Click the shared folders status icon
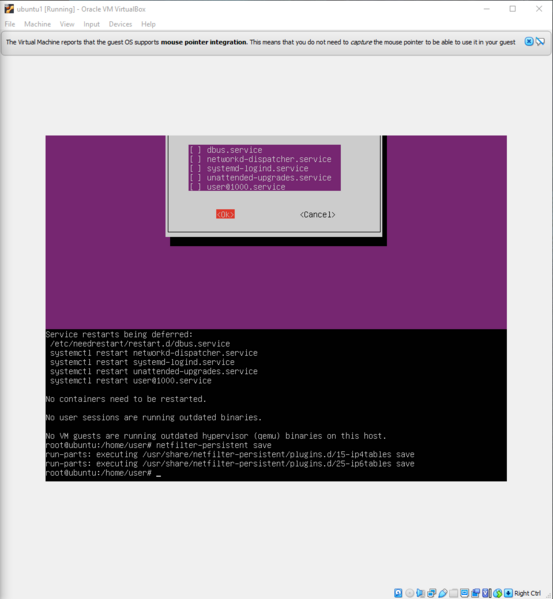The width and height of the screenshot is (553, 599). tap(453, 593)
